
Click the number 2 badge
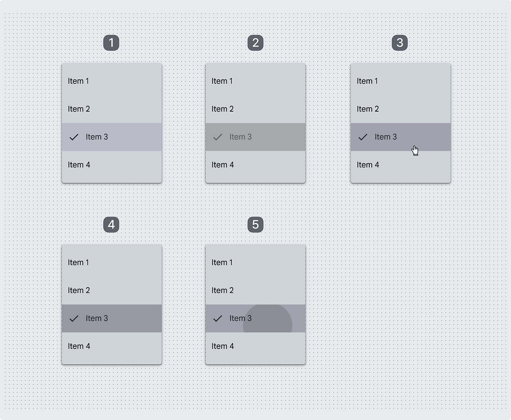[x=255, y=43]
